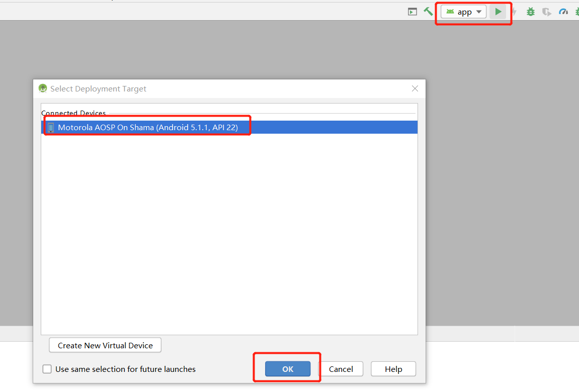Close the Select Deployment Target dialog
This screenshot has width=579, height=392.
[415, 88]
